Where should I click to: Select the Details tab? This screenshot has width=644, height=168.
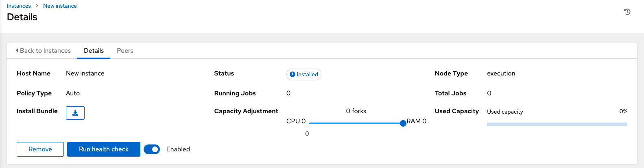[x=94, y=51]
